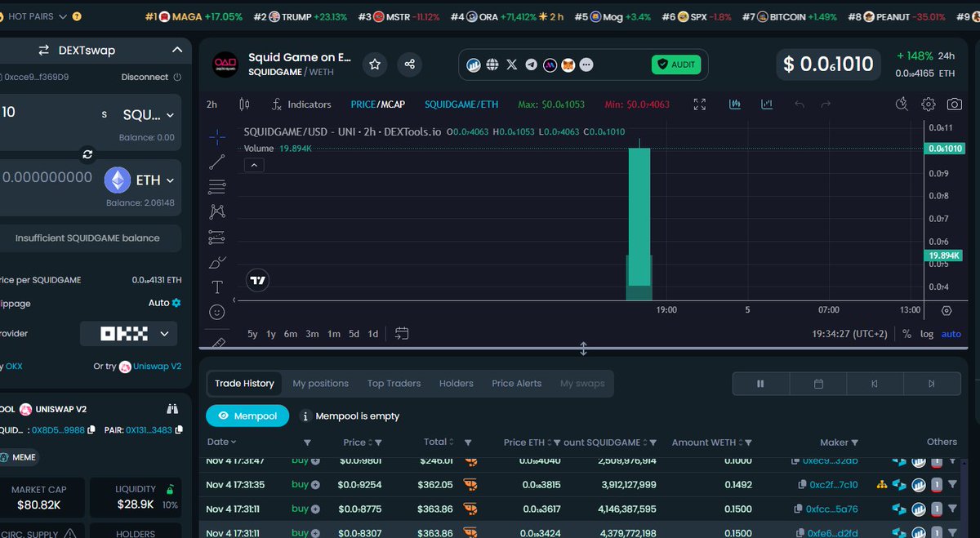
Task: Open chart settings gear icon
Action: coord(929,104)
